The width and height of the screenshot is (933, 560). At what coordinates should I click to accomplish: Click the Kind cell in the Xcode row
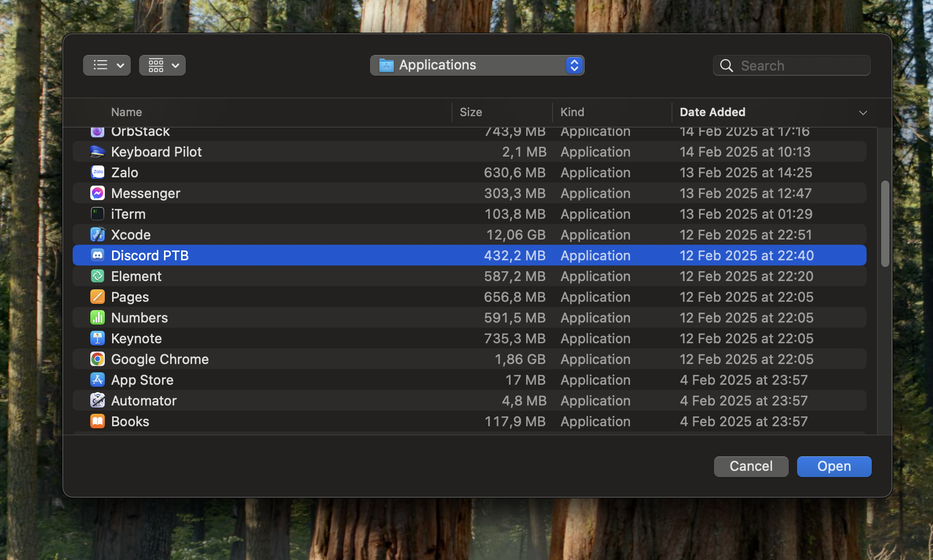(x=595, y=235)
